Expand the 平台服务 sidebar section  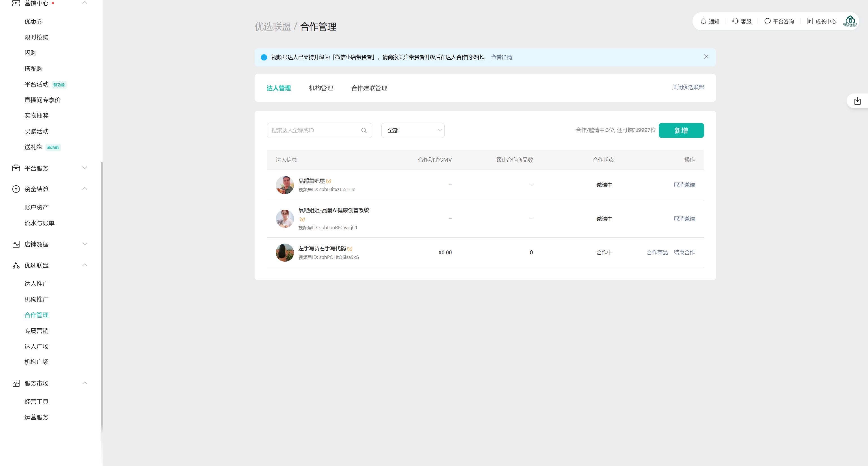85,168
